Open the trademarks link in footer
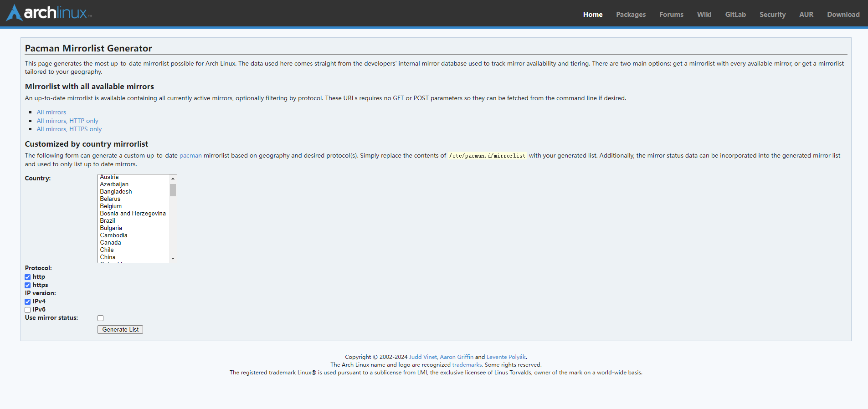 coord(467,365)
